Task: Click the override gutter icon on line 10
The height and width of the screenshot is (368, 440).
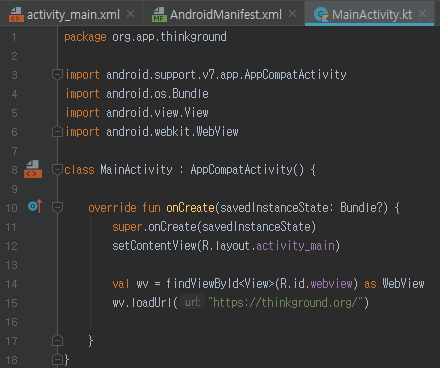Action: tap(35, 207)
